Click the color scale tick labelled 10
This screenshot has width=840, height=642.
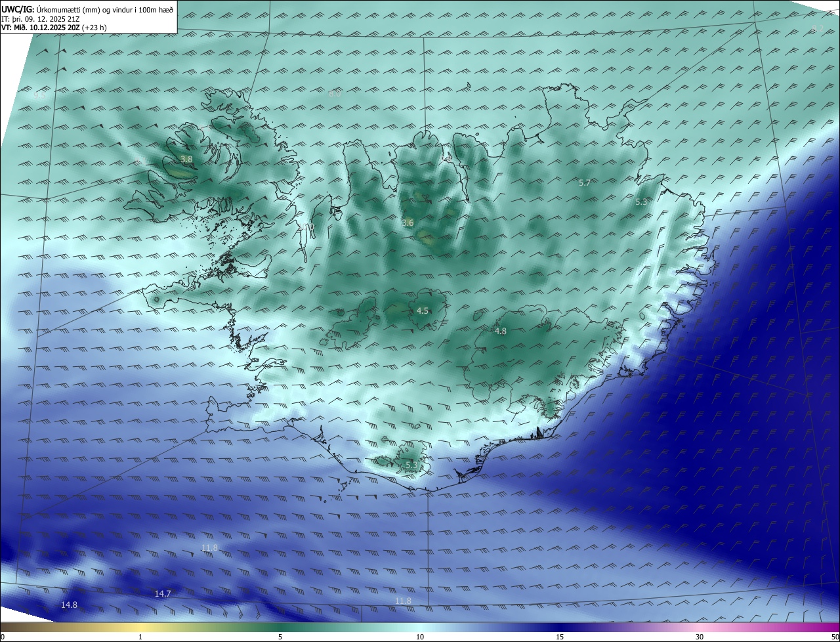pos(420,637)
